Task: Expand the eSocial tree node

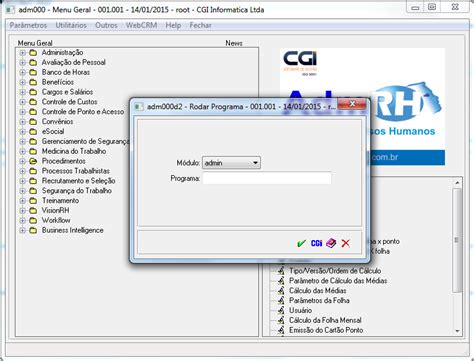Action: [22, 132]
